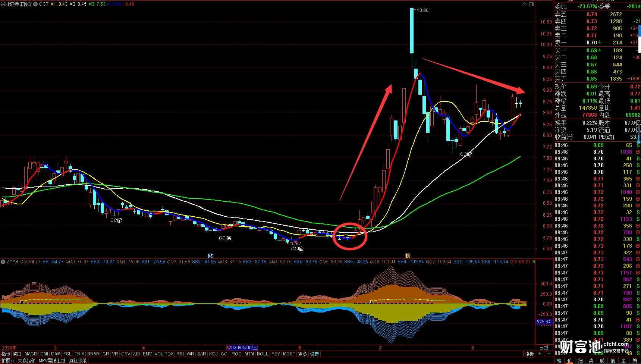Expand the 扩展 extension panel
This screenshot has width=641, height=364.
(x=7, y=361)
